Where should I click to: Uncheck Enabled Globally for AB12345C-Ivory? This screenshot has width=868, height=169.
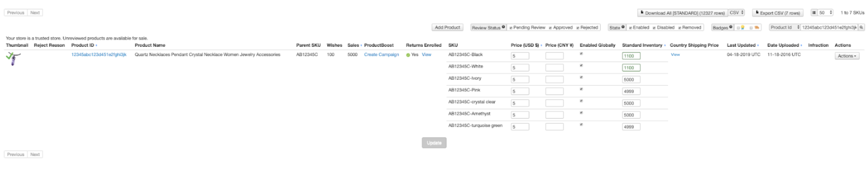pyautogui.click(x=581, y=78)
